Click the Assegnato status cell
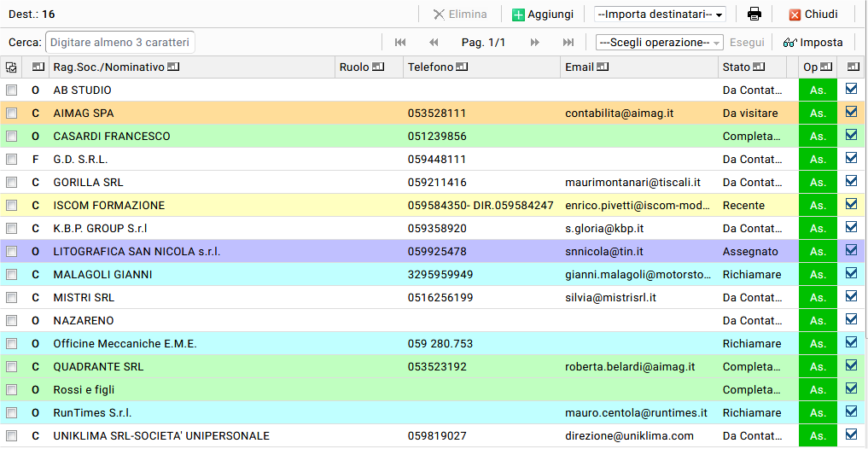Image resolution: width=868 pixels, height=449 pixels. click(750, 251)
